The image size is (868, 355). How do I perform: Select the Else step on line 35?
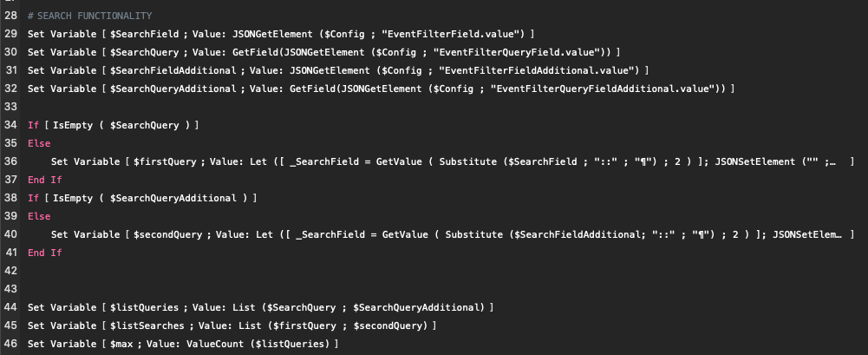click(39, 143)
